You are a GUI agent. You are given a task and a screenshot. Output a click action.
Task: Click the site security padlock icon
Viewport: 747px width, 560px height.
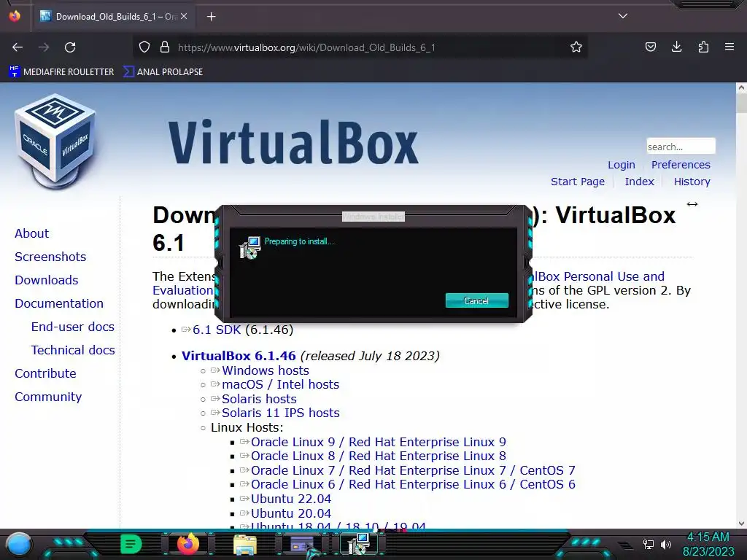(165, 47)
